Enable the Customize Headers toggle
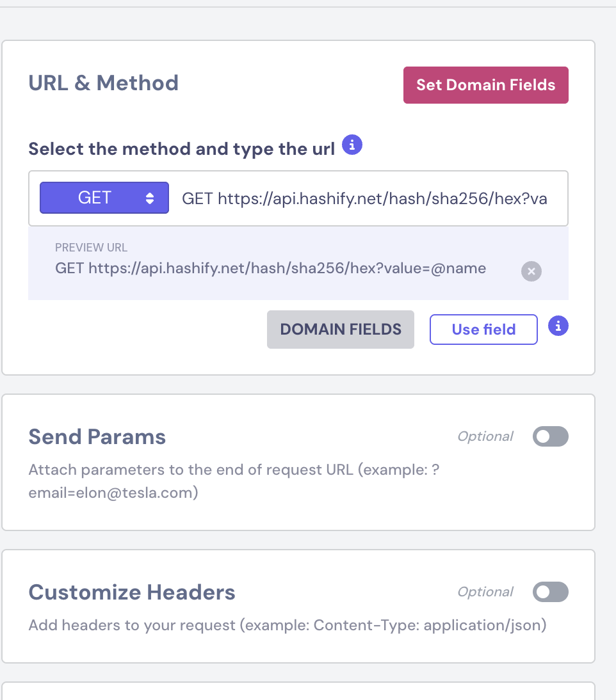The width and height of the screenshot is (616, 700). (550, 592)
